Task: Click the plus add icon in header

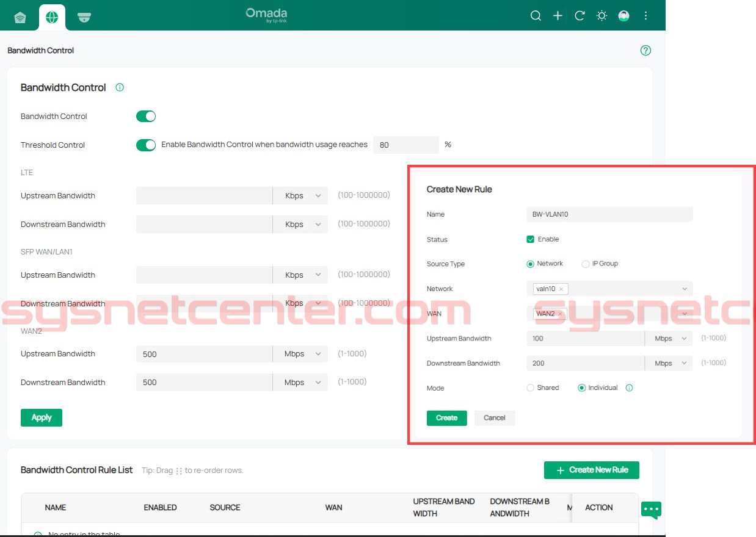Action: point(558,16)
